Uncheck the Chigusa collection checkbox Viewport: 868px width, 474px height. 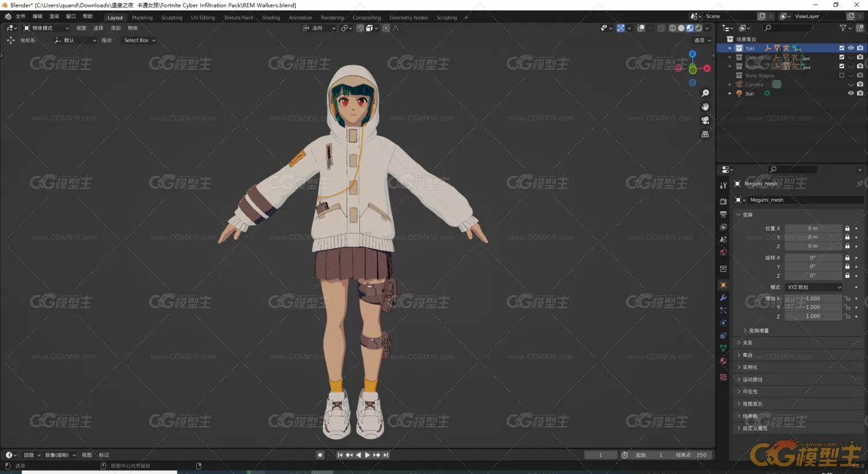pyautogui.click(x=842, y=57)
